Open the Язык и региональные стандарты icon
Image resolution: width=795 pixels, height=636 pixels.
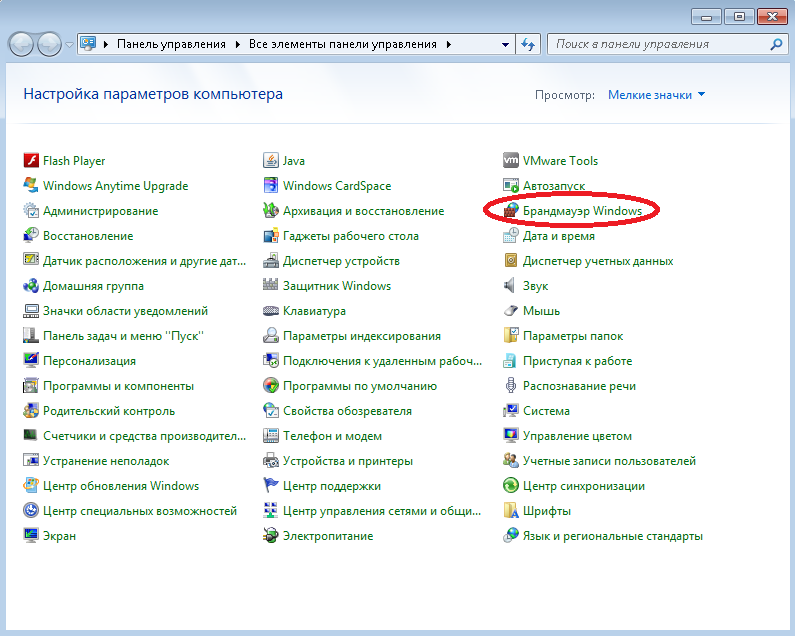pyautogui.click(x=511, y=536)
